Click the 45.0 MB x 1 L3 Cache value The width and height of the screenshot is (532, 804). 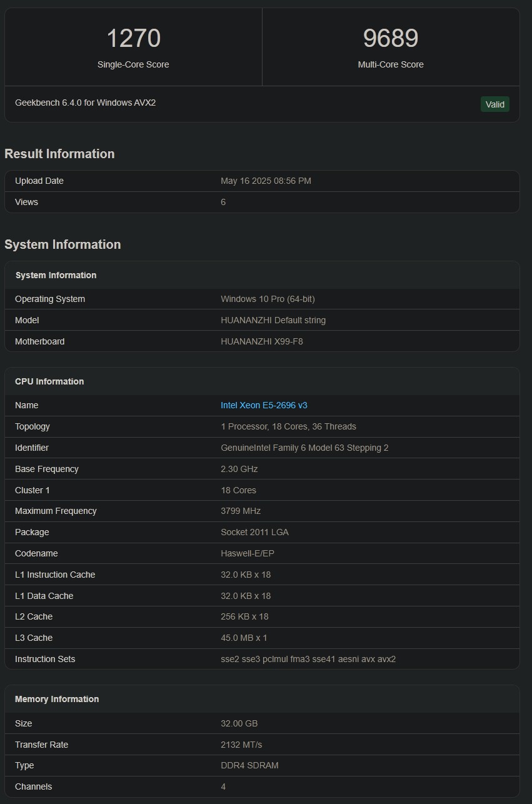pyautogui.click(x=244, y=638)
